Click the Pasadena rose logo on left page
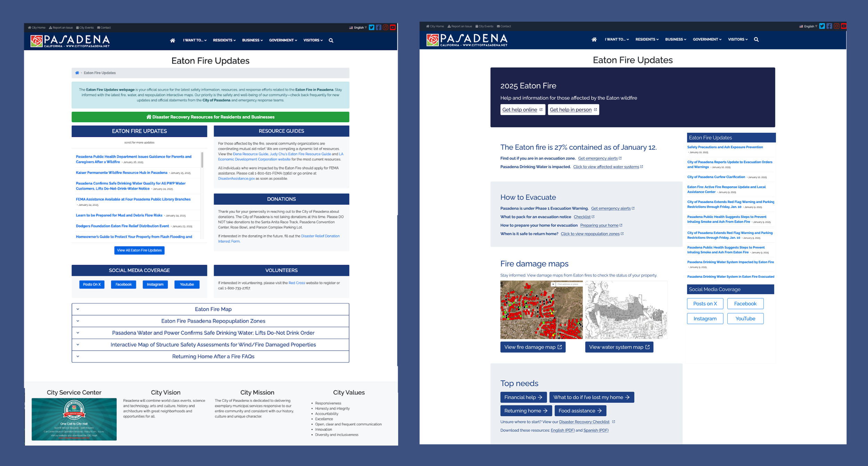 click(36, 41)
